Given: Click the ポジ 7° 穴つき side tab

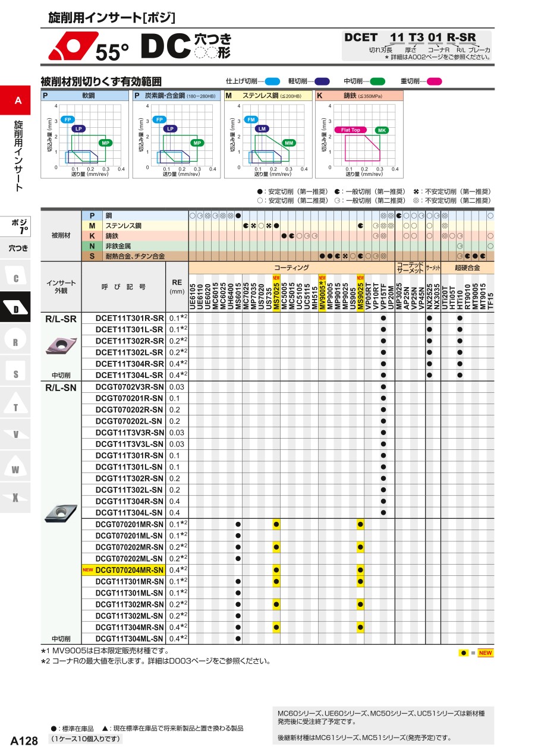Looking at the screenshot, I should (19, 236).
